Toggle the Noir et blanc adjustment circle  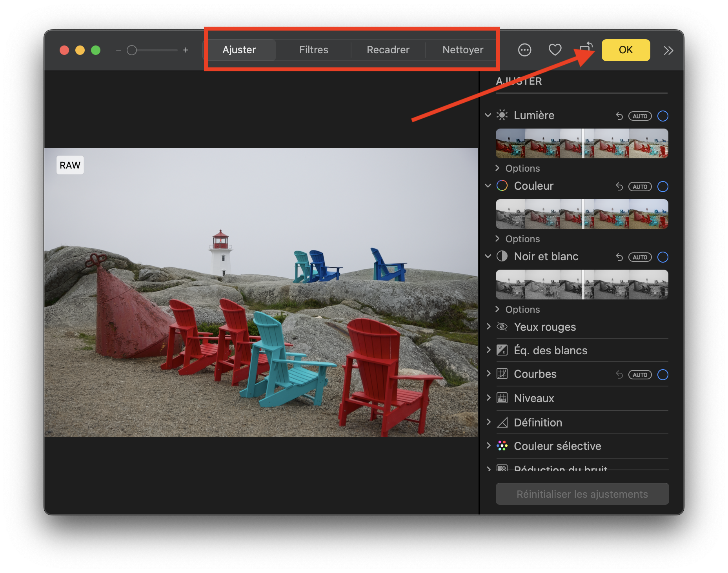click(662, 257)
